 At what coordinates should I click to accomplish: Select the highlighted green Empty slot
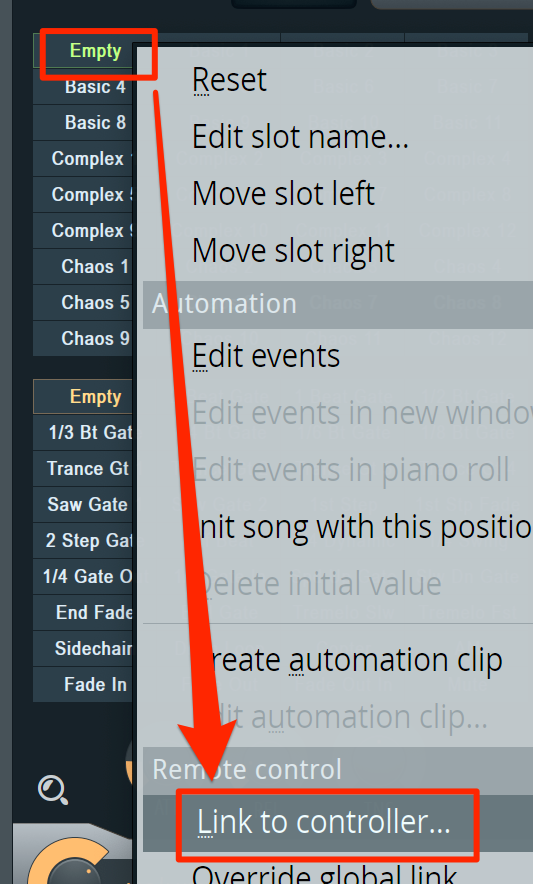point(95,51)
